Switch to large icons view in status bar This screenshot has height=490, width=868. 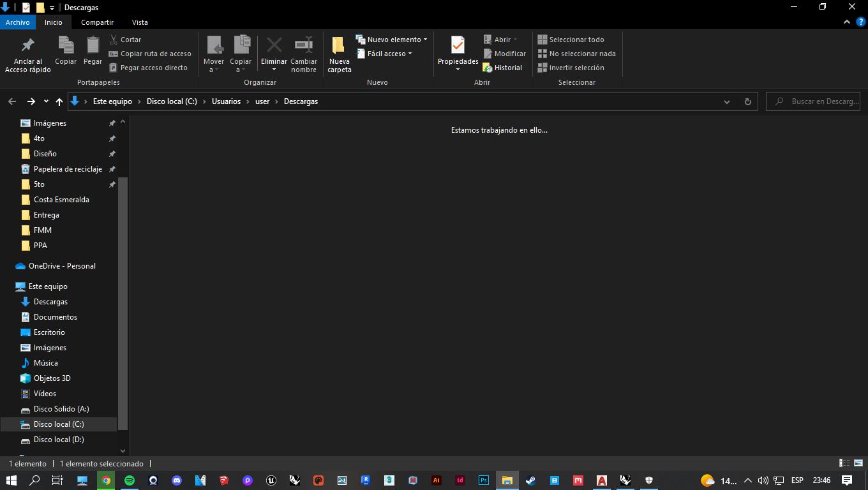click(858, 463)
